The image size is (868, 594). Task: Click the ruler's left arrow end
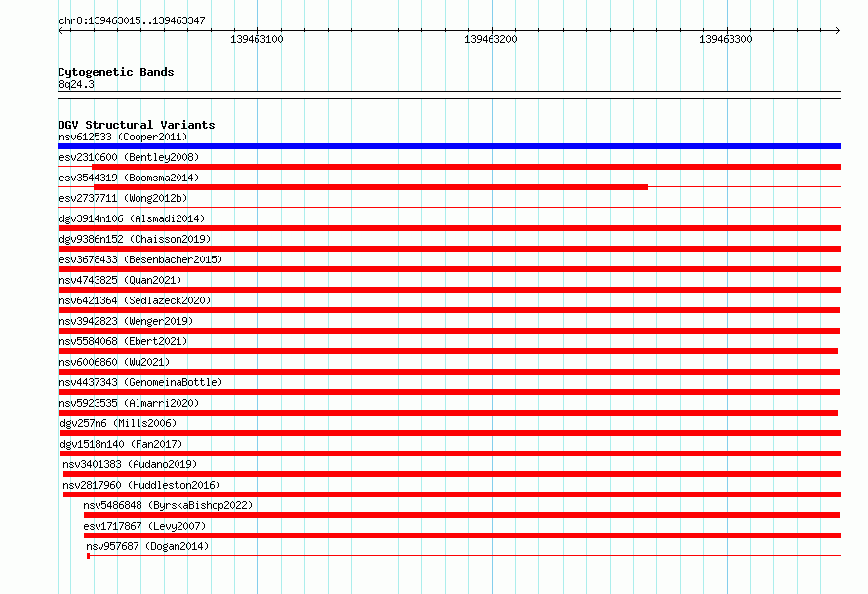point(60,30)
